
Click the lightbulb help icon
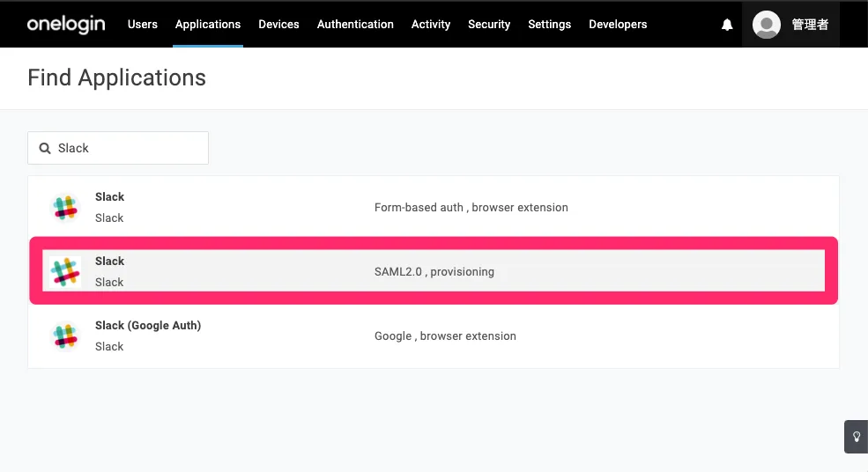pos(856,437)
